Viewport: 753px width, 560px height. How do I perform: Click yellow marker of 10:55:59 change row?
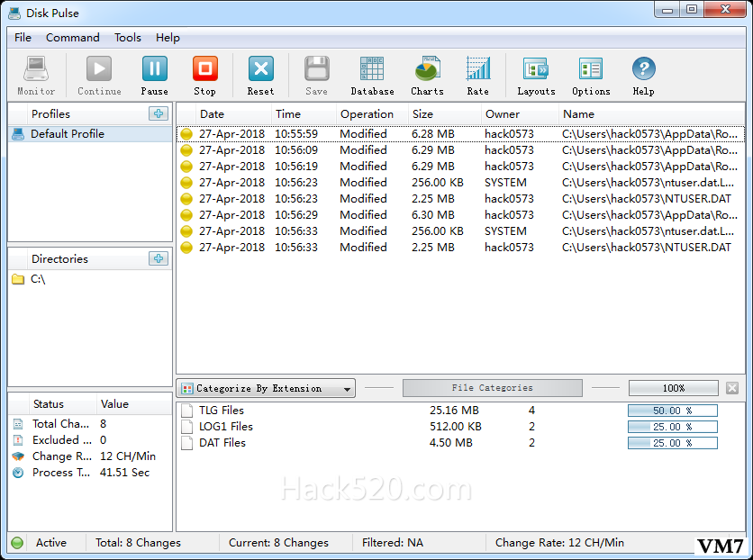click(x=186, y=134)
